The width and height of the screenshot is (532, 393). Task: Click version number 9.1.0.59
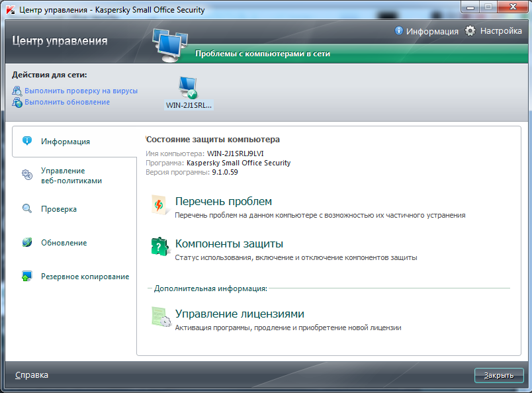click(224, 172)
